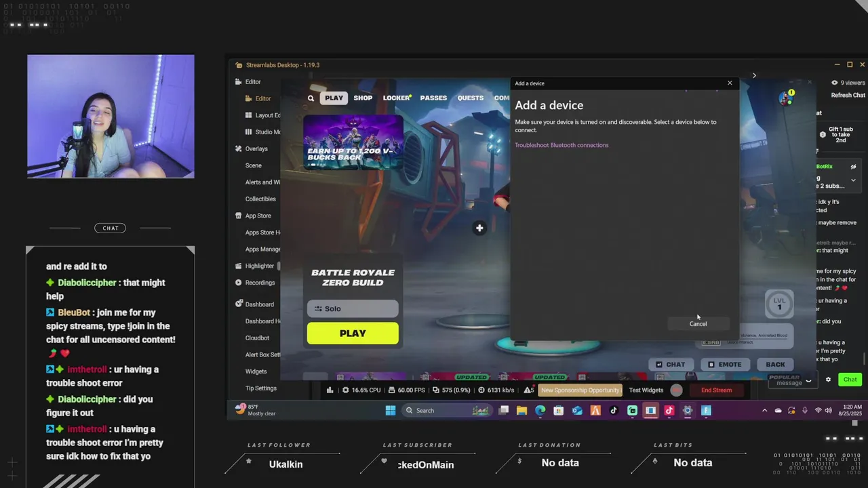The image size is (868, 488).
Task: Cancel the Add a device dialog
Action: [698, 324]
